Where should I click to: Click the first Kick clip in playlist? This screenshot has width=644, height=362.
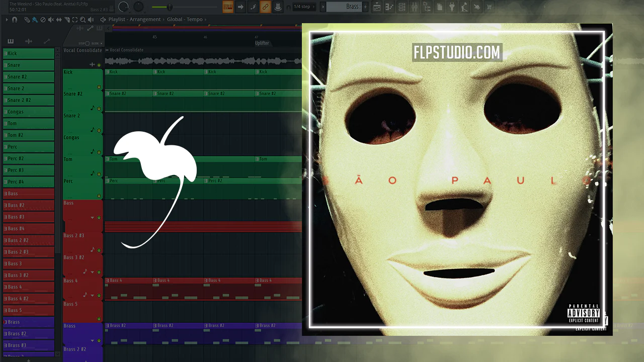pyautogui.click(x=128, y=80)
